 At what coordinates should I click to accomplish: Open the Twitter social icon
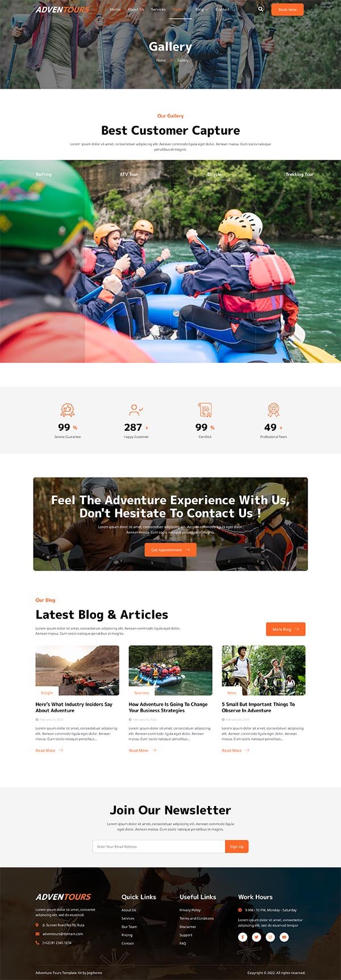point(256,937)
